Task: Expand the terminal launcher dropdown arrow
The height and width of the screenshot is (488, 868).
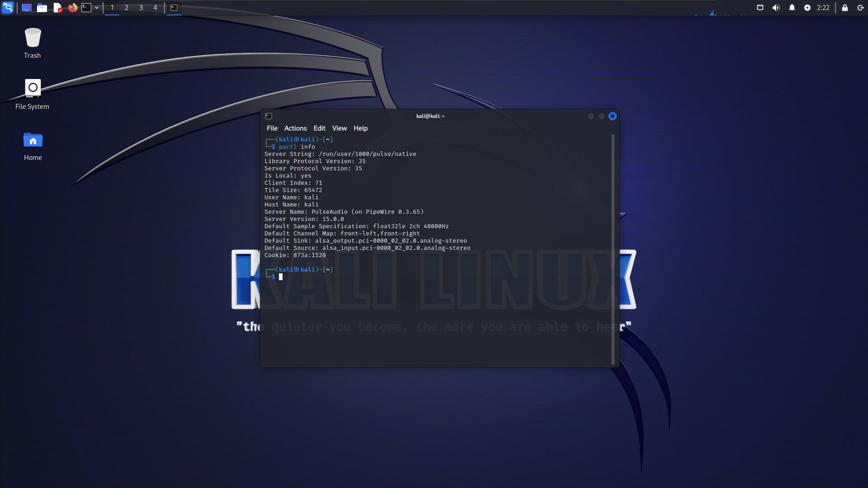Action: click(96, 7)
